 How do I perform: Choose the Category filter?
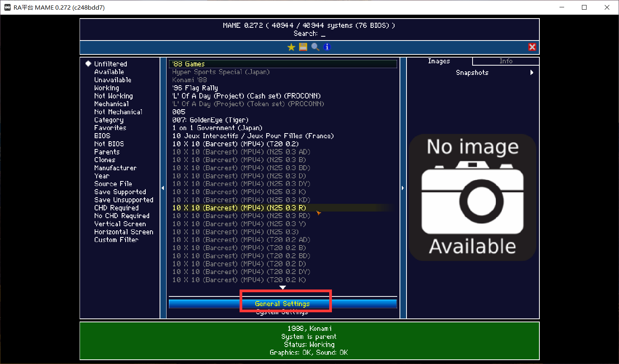(109, 120)
